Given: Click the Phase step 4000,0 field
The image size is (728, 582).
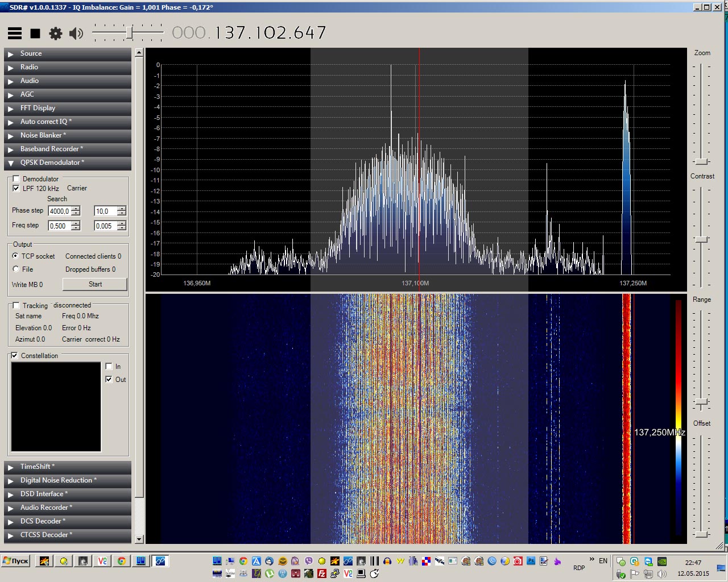Looking at the screenshot, I should pyautogui.click(x=59, y=211).
